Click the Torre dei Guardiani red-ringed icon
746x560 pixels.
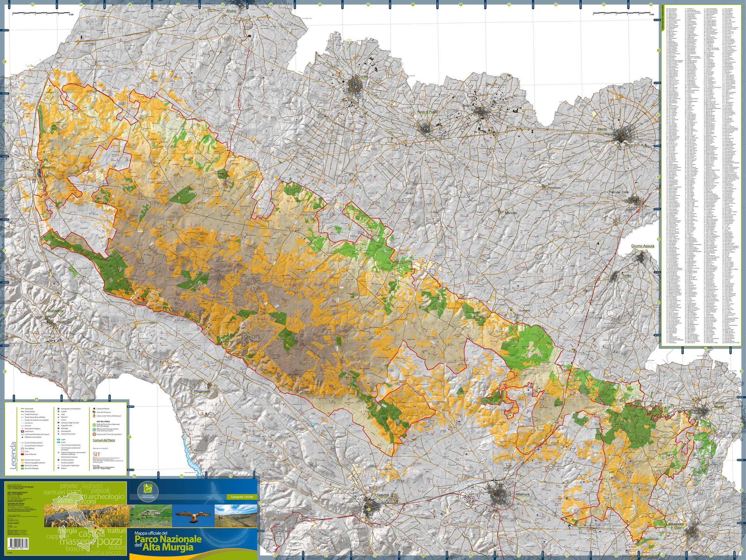95,435
